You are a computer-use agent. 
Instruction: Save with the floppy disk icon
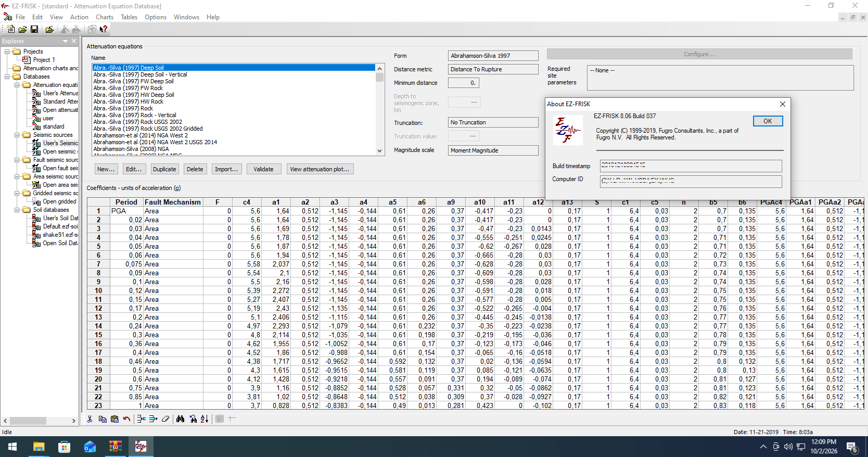point(34,29)
